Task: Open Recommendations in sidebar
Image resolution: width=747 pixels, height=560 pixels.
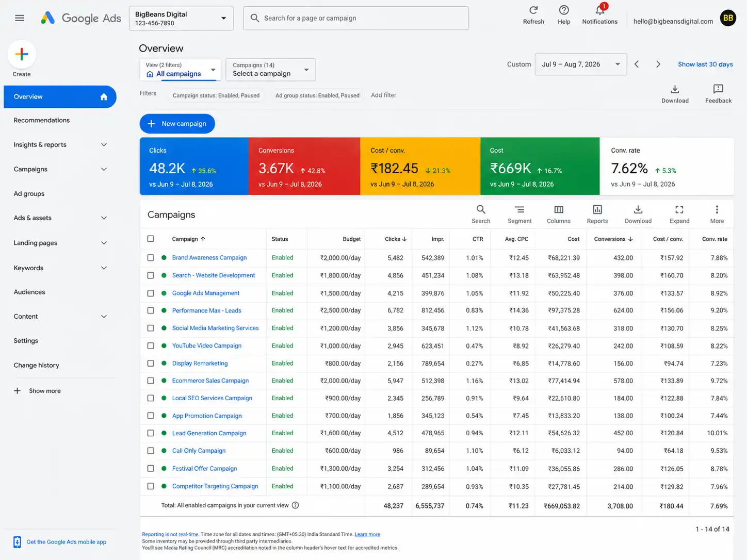Action: 42,120
